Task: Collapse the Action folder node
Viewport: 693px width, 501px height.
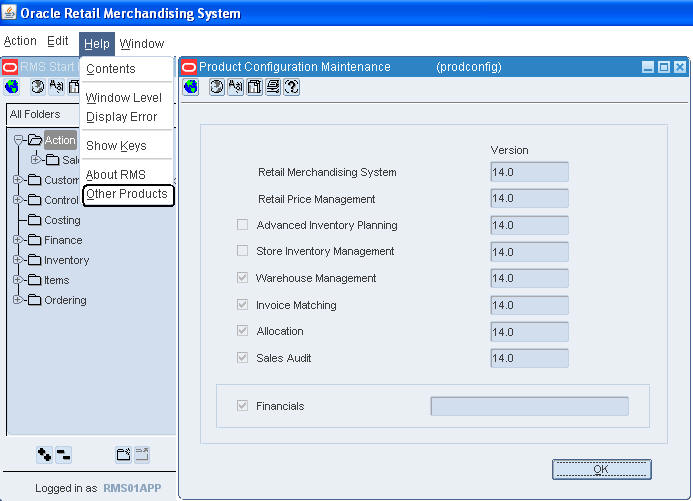Action: (x=18, y=140)
